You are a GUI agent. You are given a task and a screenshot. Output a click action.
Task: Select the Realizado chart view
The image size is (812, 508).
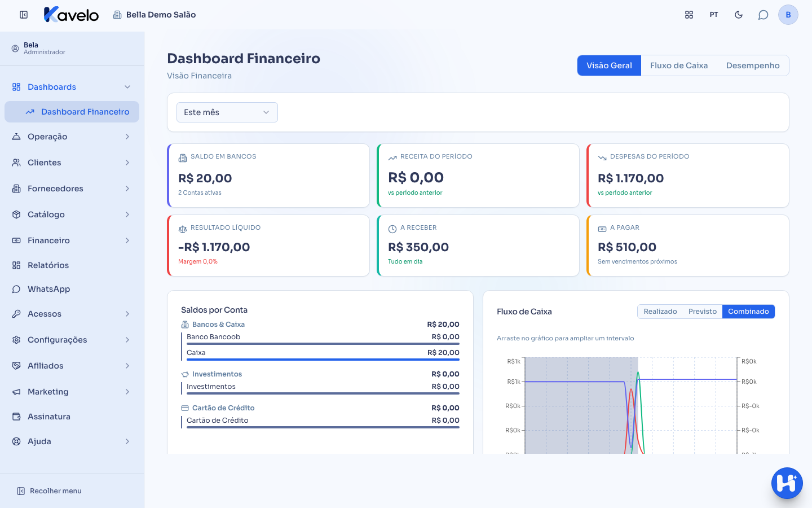click(660, 312)
